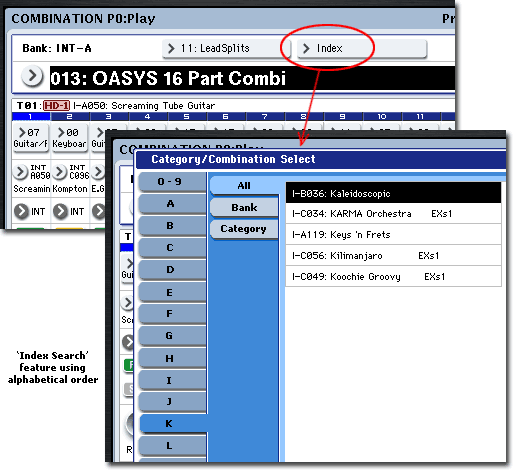515x473 pixels.
Task: Open the Index search popup button
Action: pyautogui.click(x=361, y=49)
